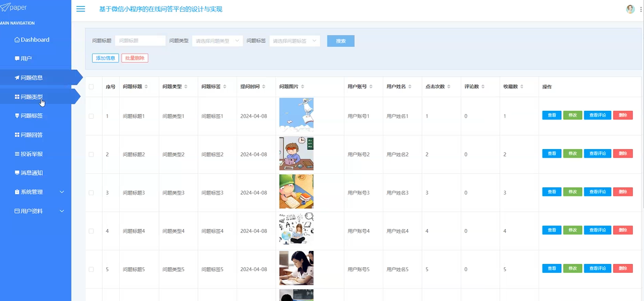
Task: Toggle the hamburger sidebar menu icon
Action: click(81, 9)
